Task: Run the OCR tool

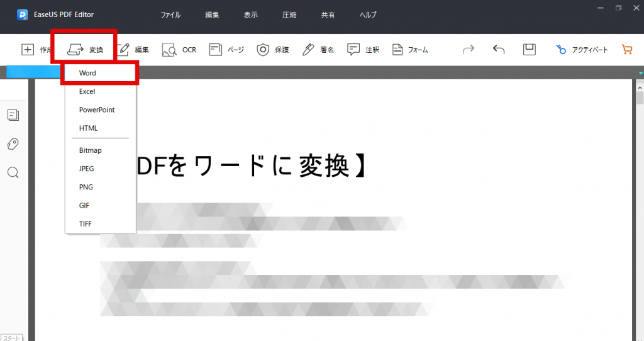Action: 179,50
